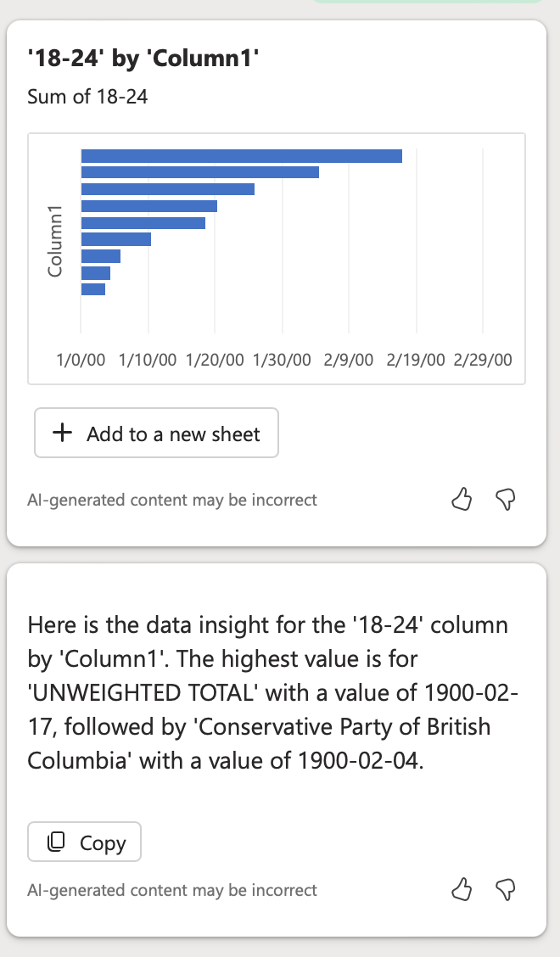Give thumbs up to the text insight
The image size is (560, 957).
point(462,890)
